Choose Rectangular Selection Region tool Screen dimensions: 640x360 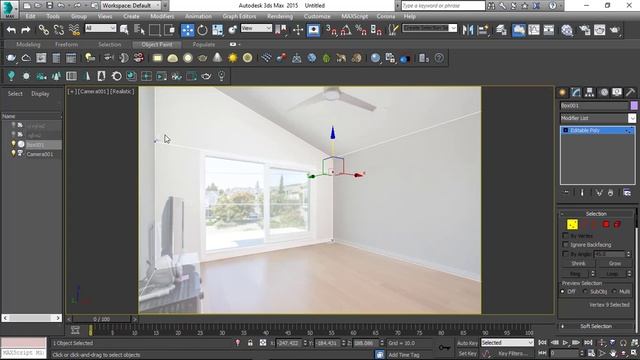154,30
